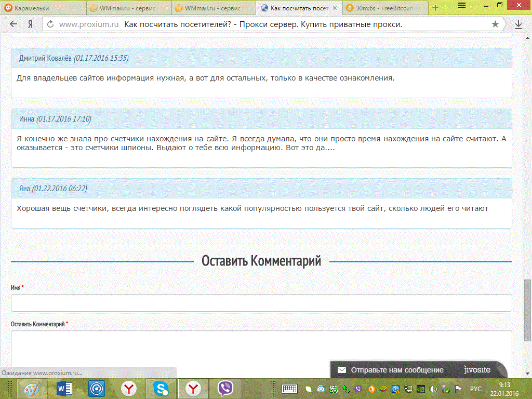Switch to the FreeBitco.in tab
This screenshot has height=399, width=532.
point(385,8)
